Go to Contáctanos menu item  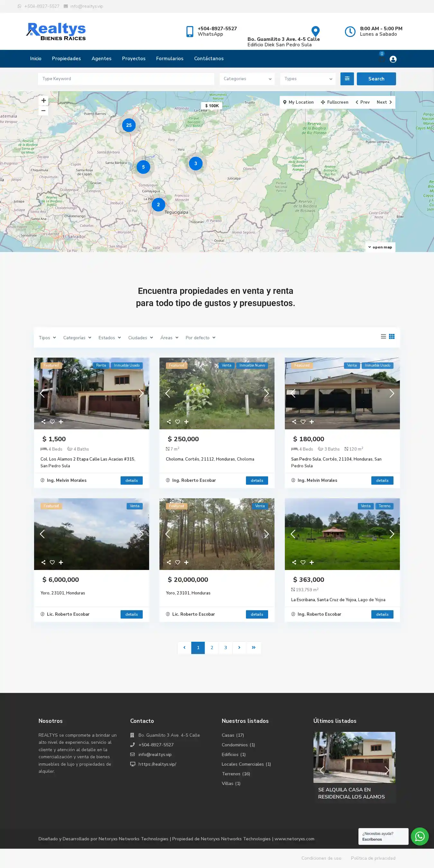pyautogui.click(x=209, y=59)
